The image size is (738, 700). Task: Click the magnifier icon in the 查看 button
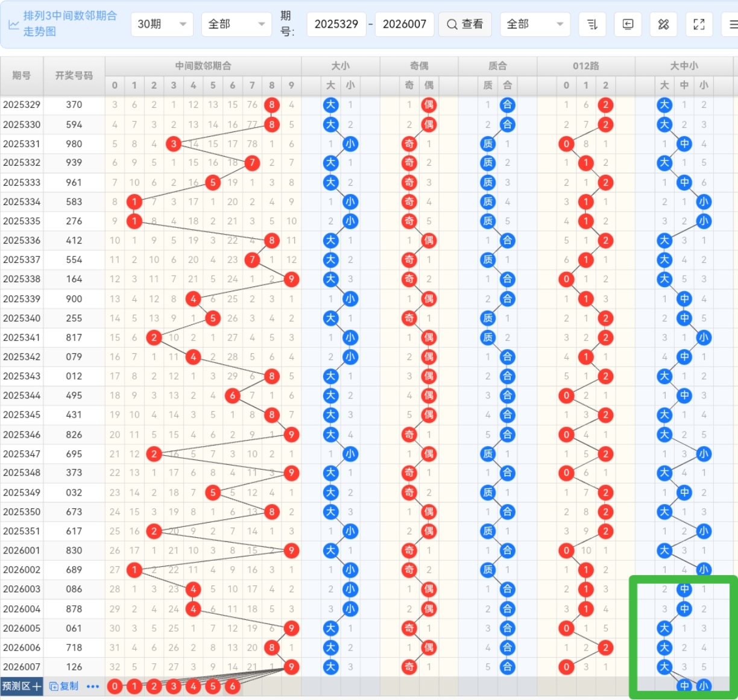452,24
